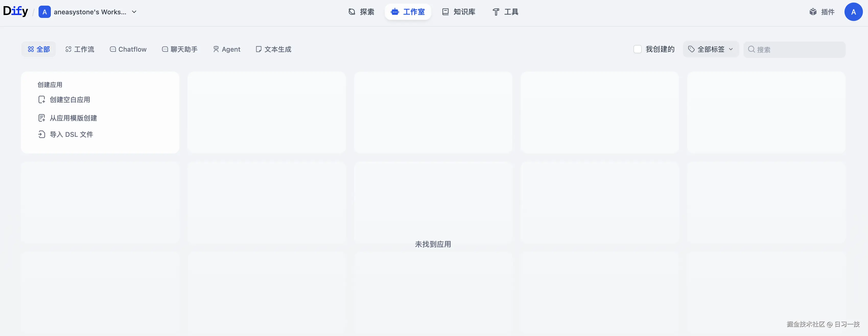Switch to the 知识库 tab
This screenshot has width=868, height=336.
[459, 12]
